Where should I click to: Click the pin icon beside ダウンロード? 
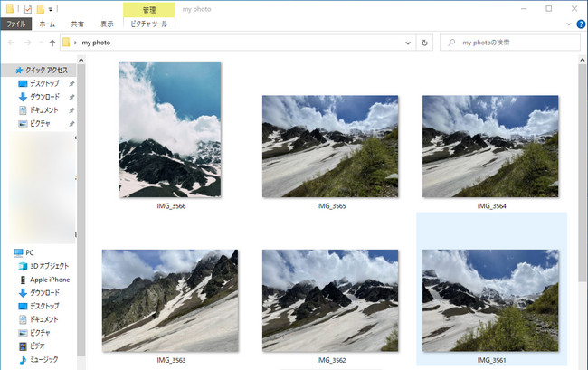tap(71, 97)
